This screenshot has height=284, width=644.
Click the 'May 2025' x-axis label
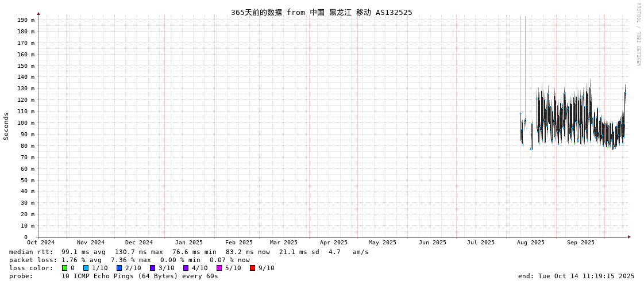click(383, 243)
